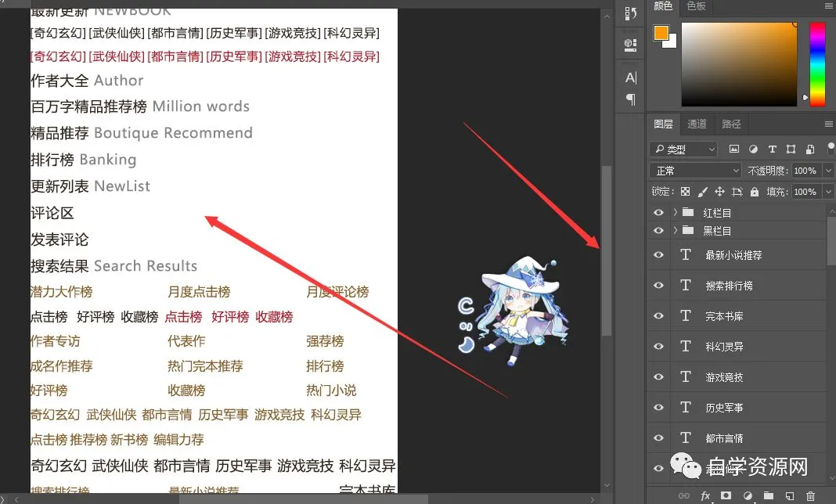Open the Character panel icon

(630, 77)
